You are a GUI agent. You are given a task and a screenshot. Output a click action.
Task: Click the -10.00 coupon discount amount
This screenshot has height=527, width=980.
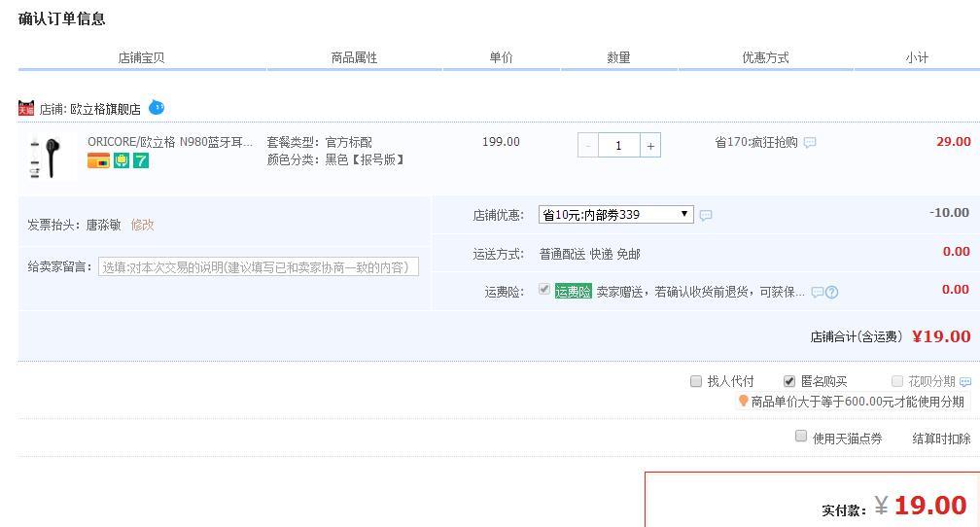pos(949,213)
